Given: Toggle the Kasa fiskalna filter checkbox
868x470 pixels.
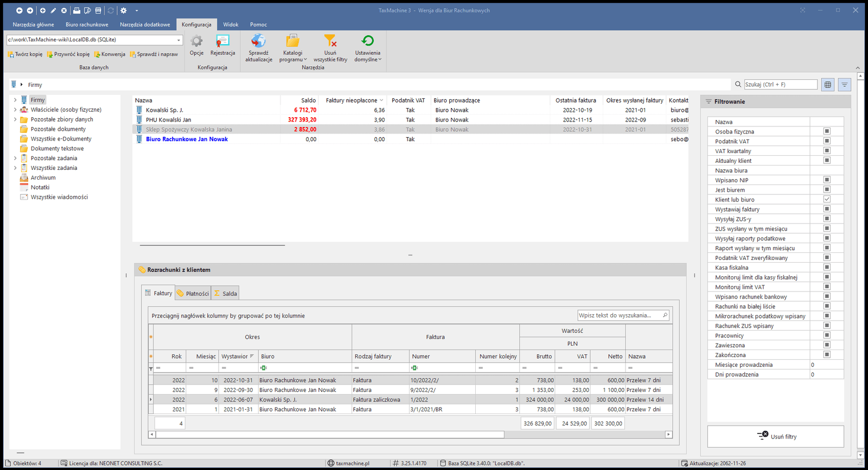Looking at the screenshot, I should [827, 267].
